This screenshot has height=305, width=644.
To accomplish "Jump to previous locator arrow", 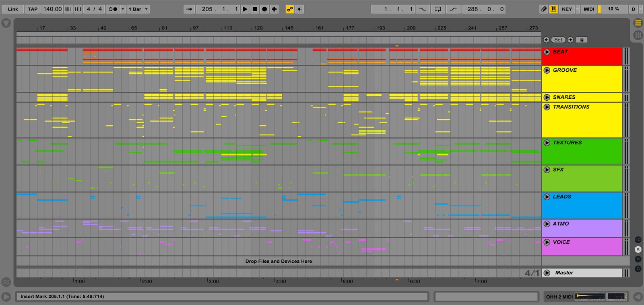I will click(546, 39).
